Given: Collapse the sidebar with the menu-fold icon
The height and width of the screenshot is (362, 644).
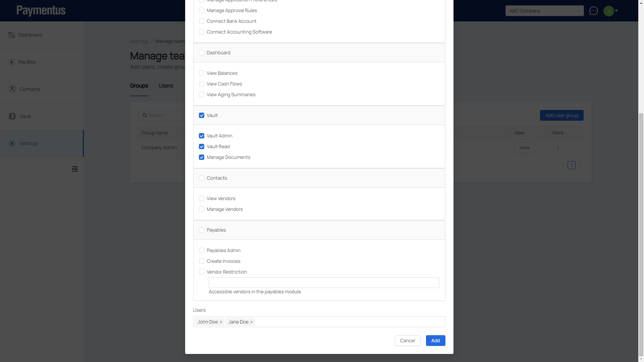Looking at the screenshot, I should coord(75,169).
